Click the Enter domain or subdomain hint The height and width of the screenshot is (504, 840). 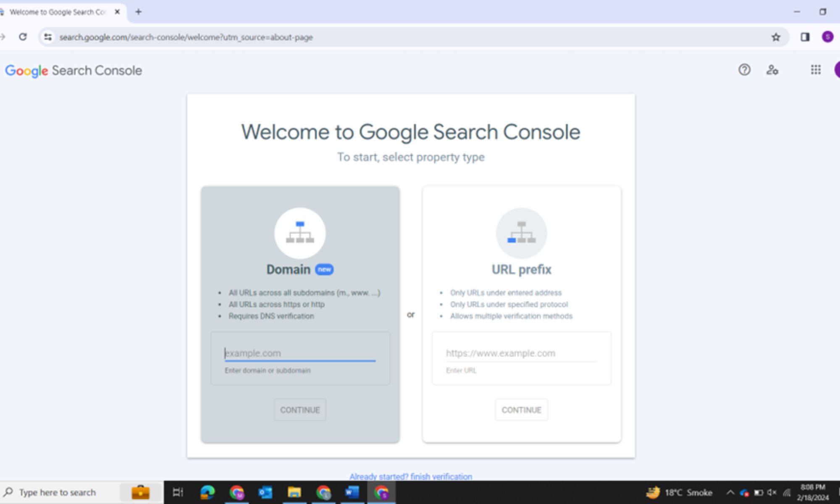click(268, 370)
